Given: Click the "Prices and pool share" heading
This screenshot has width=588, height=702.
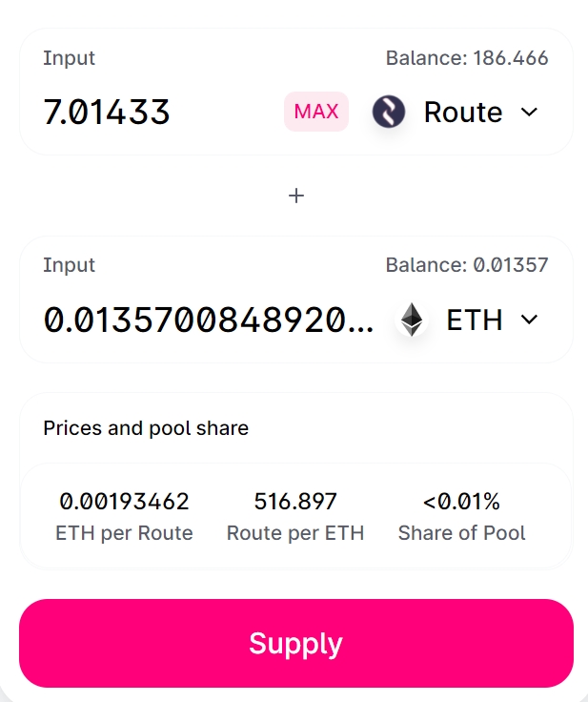Looking at the screenshot, I should point(146,428).
